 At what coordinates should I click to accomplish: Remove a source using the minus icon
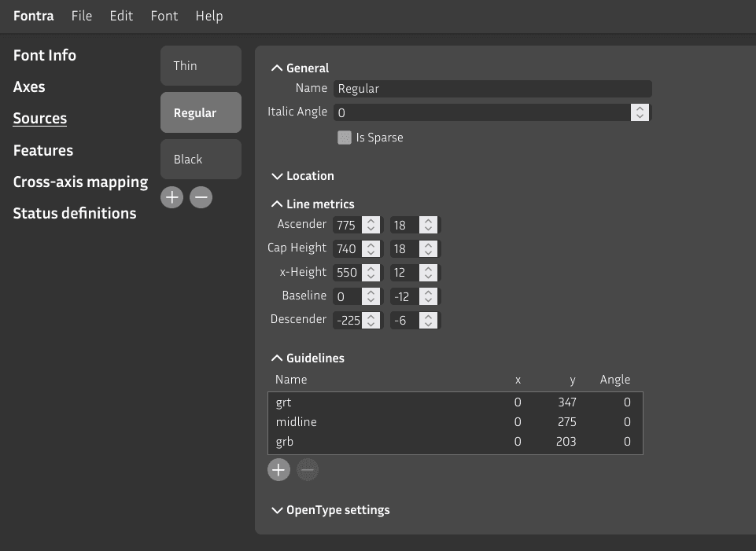point(201,197)
